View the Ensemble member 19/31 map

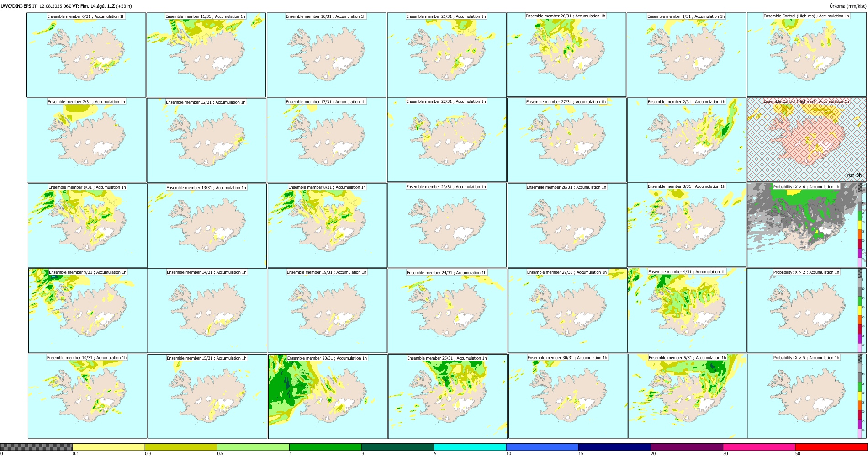(x=327, y=310)
